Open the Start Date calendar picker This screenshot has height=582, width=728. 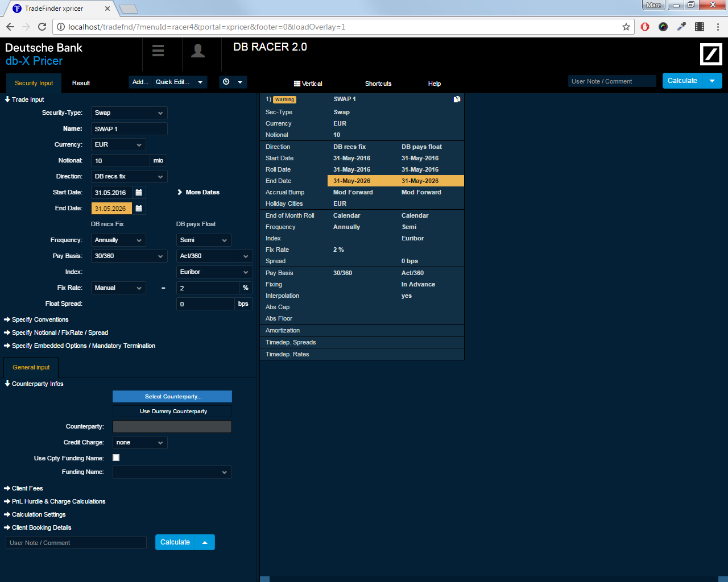click(139, 193)
